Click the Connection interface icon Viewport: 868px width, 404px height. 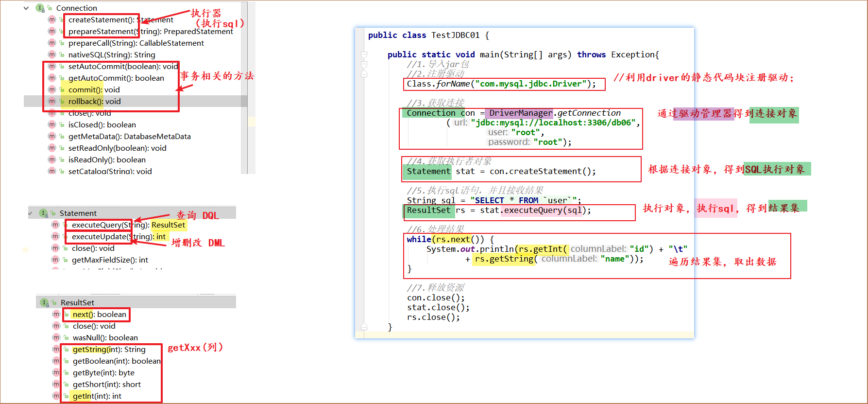[40, 8]
